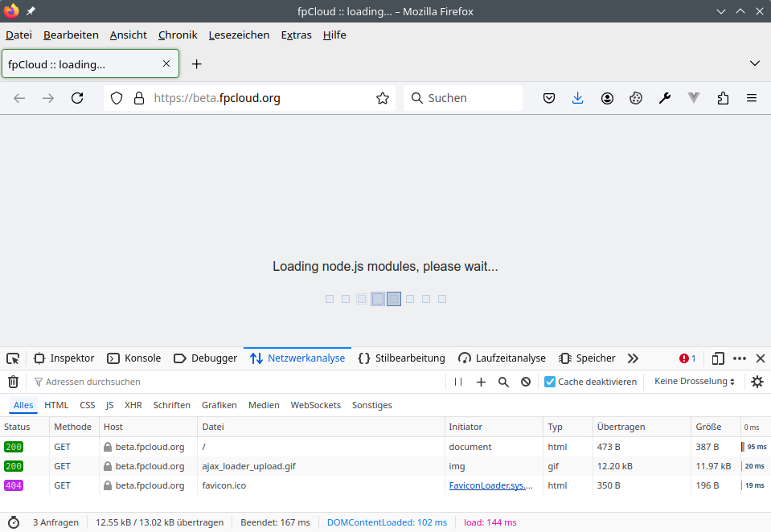Open the downloads panel

(577, 98)
